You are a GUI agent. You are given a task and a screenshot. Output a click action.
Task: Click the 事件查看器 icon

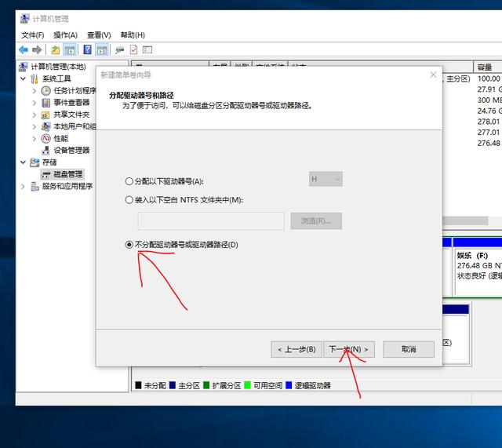45,103
